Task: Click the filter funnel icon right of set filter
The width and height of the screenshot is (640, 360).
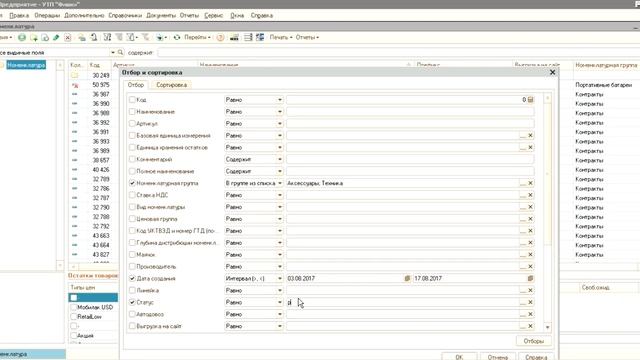Action: [x=119, y=38]
